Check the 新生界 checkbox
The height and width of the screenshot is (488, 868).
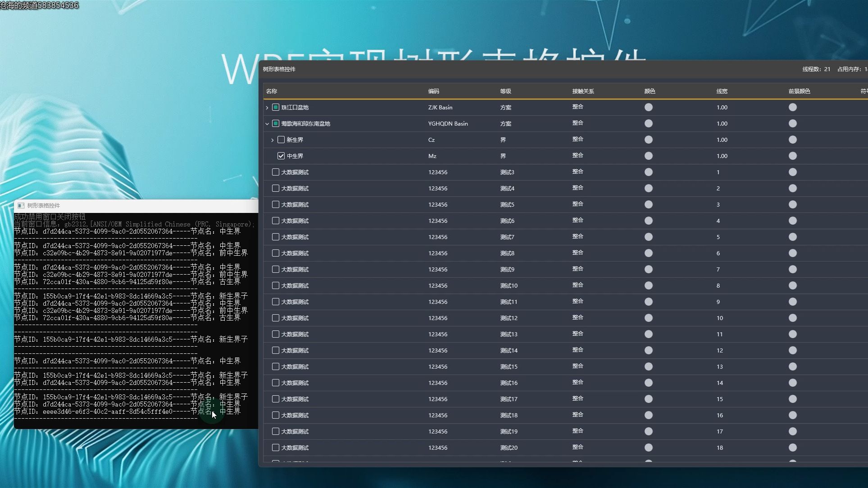coord(281,140)
